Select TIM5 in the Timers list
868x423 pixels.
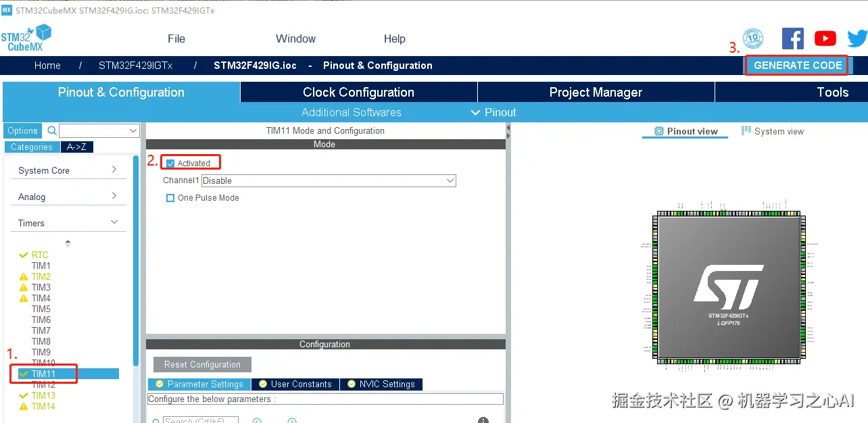pos(41,309)
